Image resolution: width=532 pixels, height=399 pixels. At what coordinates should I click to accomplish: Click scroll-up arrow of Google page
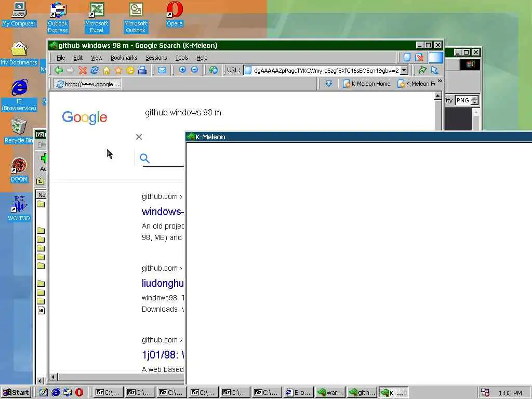(437, 96)
